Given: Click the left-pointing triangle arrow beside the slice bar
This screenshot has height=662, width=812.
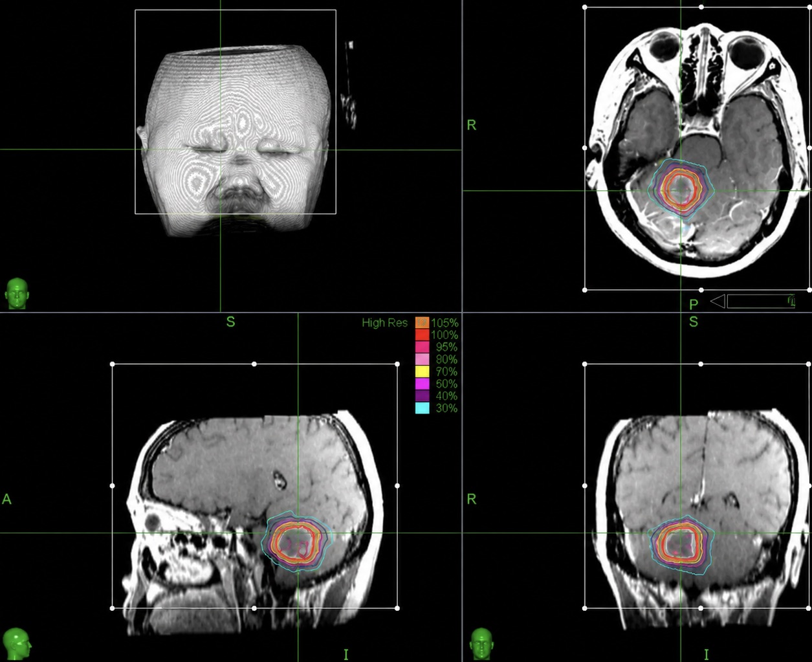Looking at the screenshot, I should pyautogui.click(x=718, y=301).
